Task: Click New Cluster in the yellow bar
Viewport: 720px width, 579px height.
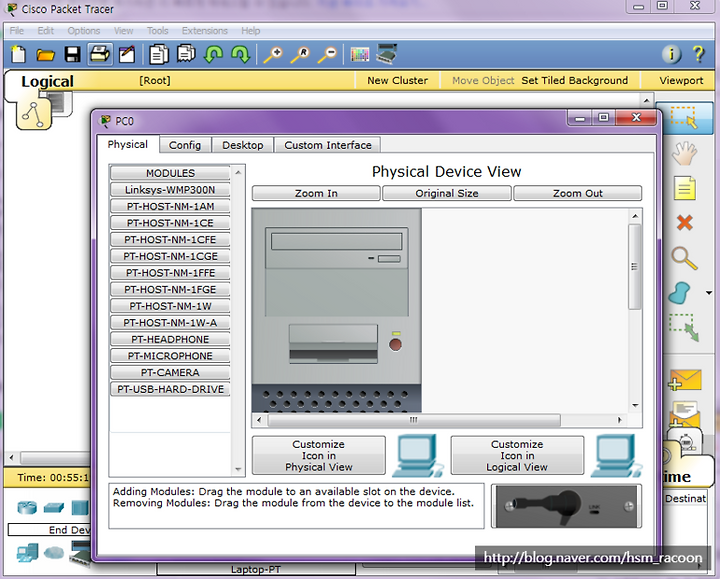Action: click(x=397, y=80)
